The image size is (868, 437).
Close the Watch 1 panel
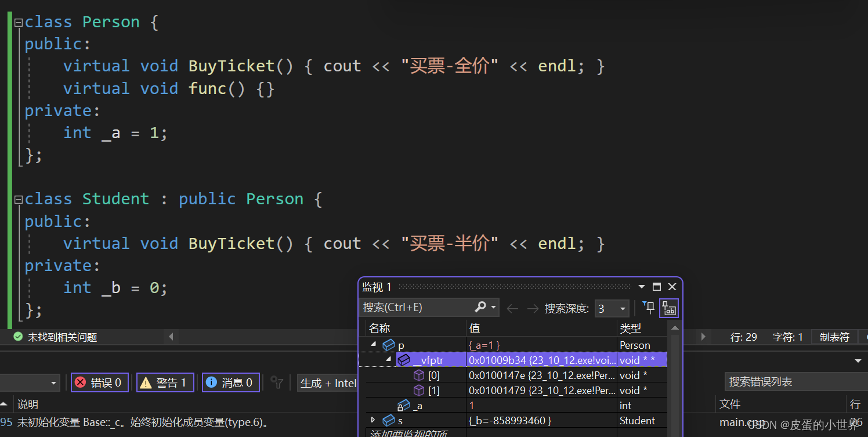click(672, 287)
